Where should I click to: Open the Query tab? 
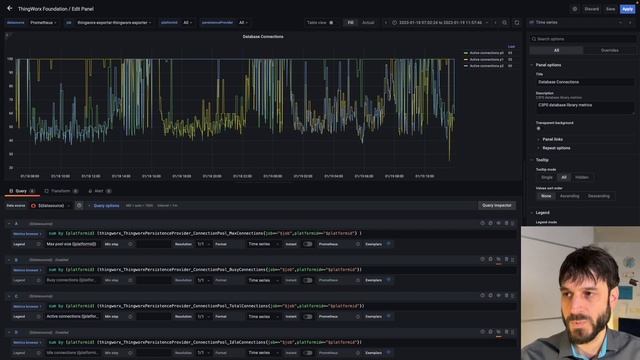(22, 191)
